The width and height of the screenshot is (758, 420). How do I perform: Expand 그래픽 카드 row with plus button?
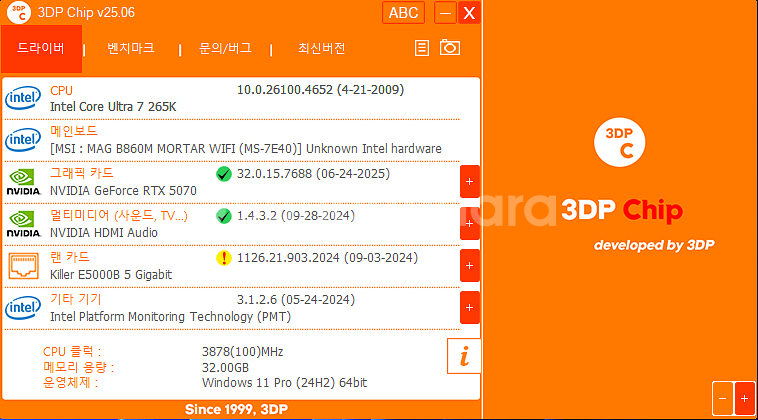point(469,182)
